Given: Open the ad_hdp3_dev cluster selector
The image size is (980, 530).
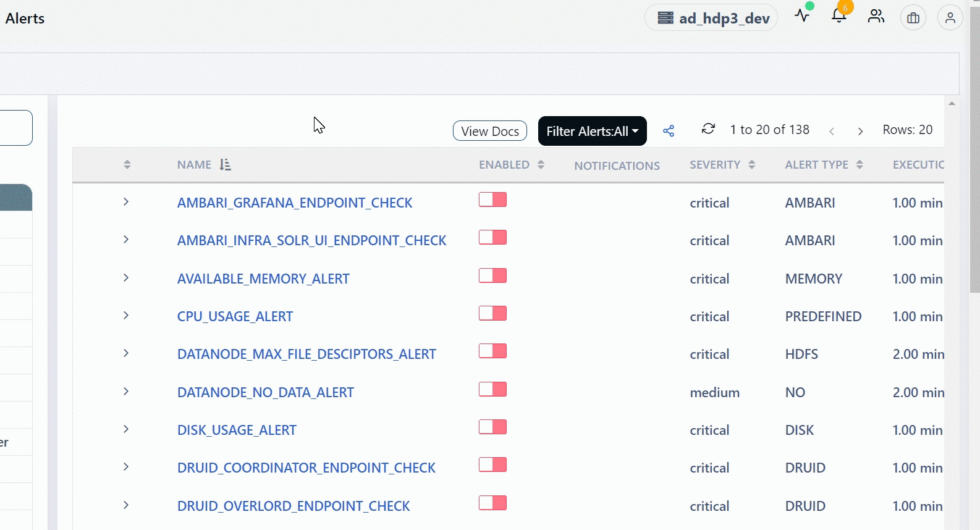Looking at the screenshot, I should click(x=711, y=18).
